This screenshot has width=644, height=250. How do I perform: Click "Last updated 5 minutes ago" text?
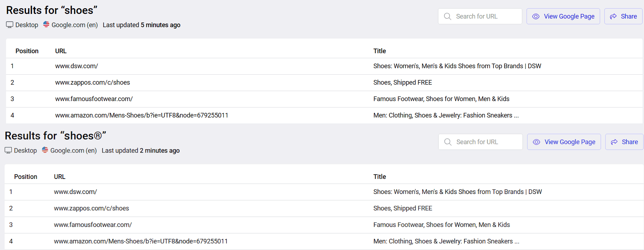tap(141, 25)
